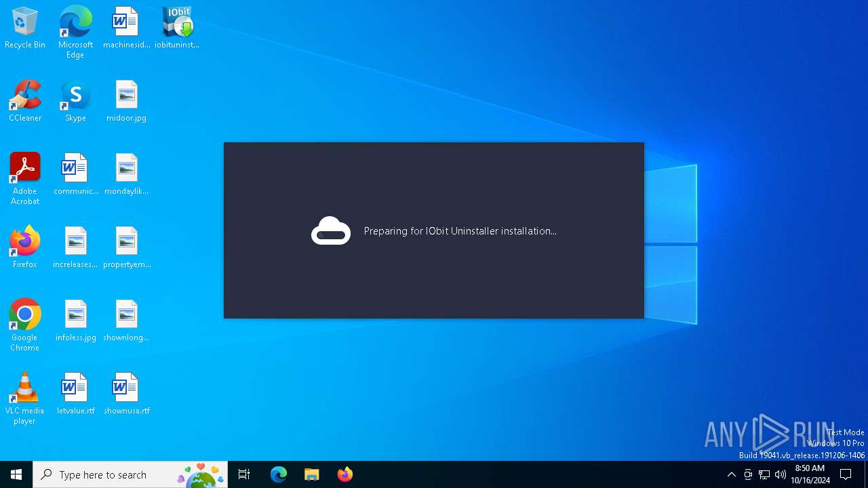The image size is (868, 488).
Task: Select the CCleaner desktop shortcut
Action: 25,102
